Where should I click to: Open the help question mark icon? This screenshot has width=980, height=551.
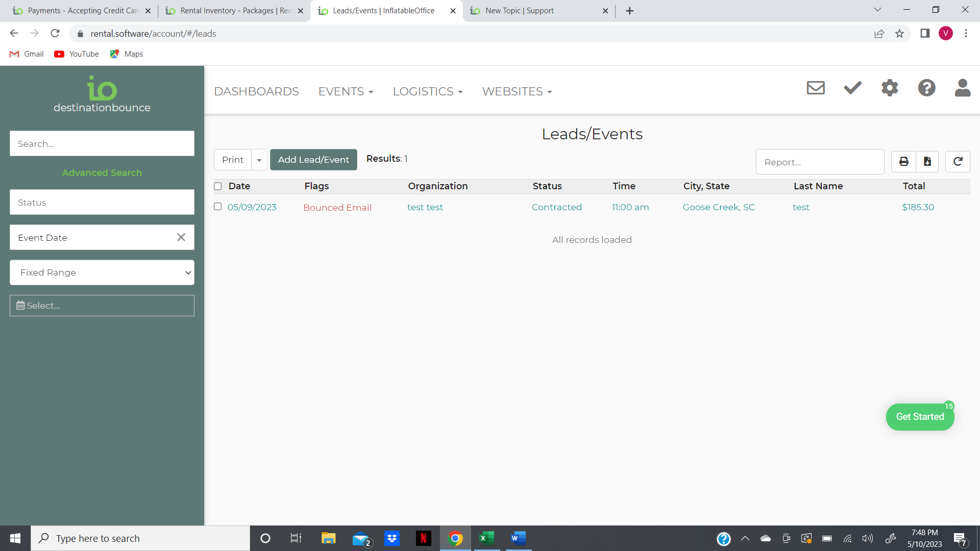[926, 88]
